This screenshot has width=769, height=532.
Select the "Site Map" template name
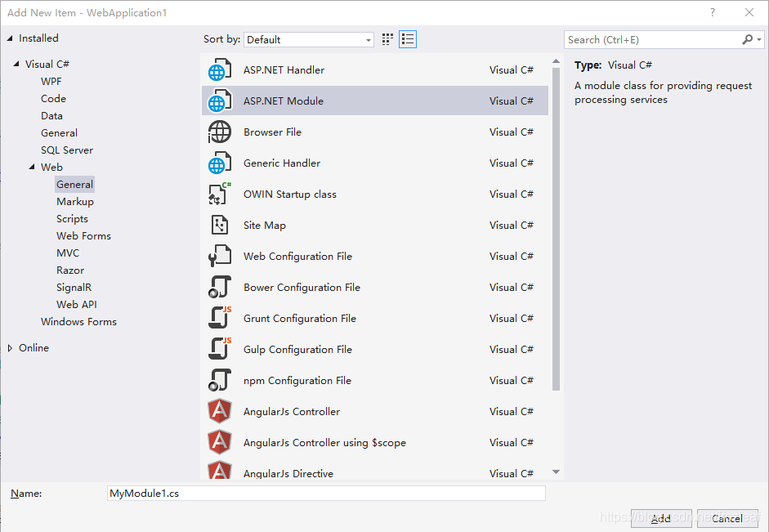tap(264, 225)
